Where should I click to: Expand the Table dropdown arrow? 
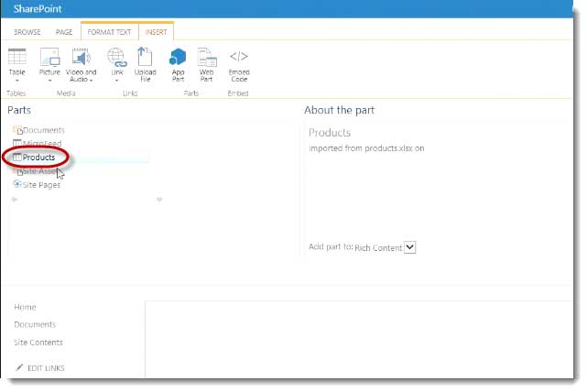[16, 81]
